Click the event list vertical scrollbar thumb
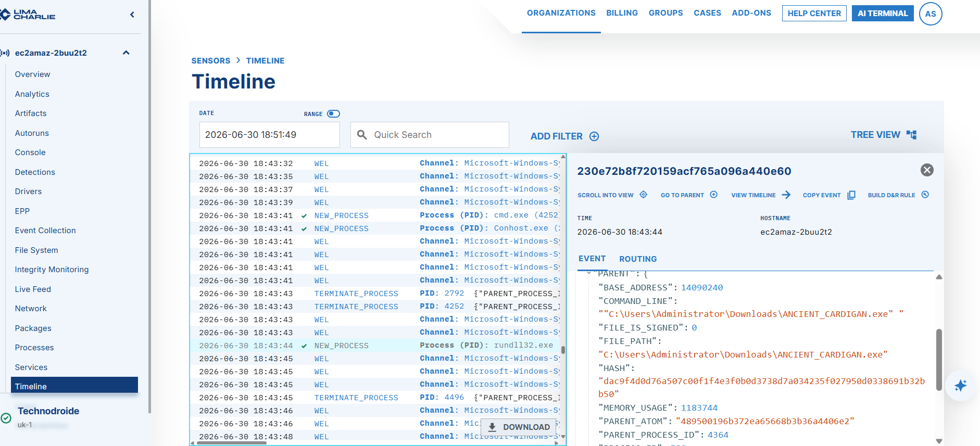 (x=563, y=350)
